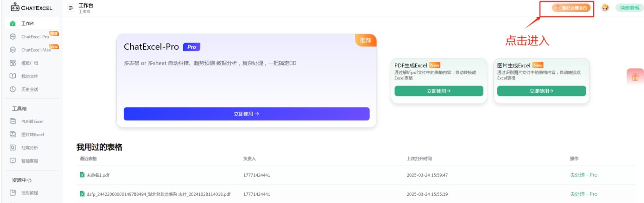644x203 pixels.
Task: Click the orange 推荐 corner badge
Action: tap(365, 40)
